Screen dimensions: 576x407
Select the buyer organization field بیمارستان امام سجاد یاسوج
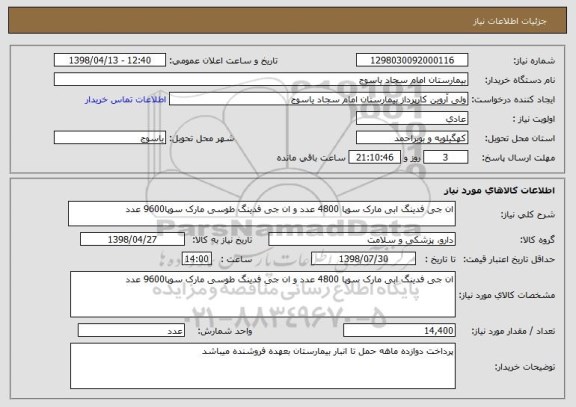(x=261, y=80)
